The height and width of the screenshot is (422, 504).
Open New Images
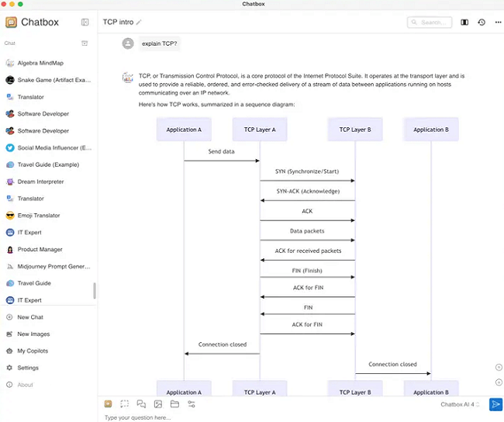[x=33, y=334]
